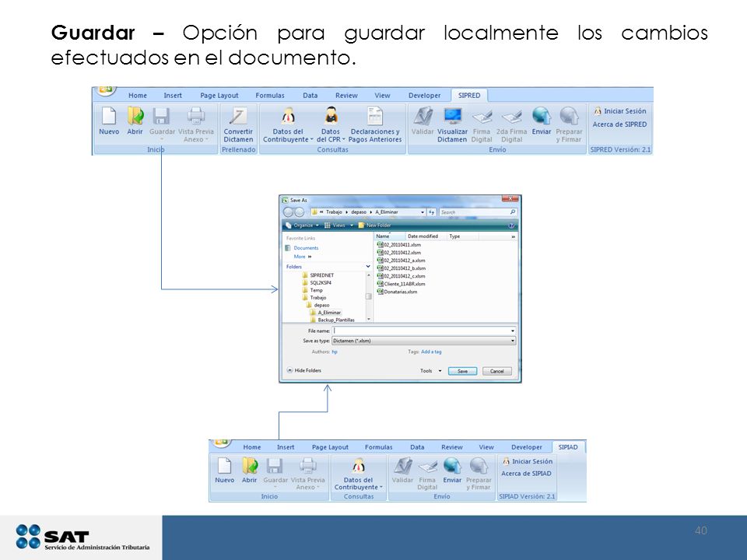Open Abrir icon in SIPRED ribbon
This screenshot has height=560, width=747.
[x=135, y=116]
